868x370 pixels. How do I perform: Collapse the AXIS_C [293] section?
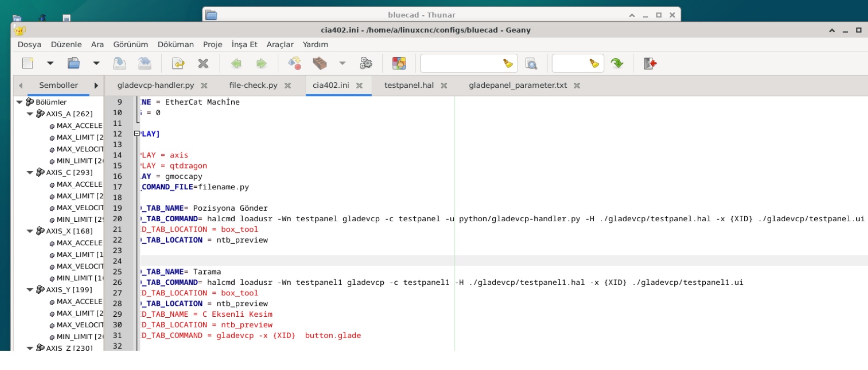[x=30, y=173]
